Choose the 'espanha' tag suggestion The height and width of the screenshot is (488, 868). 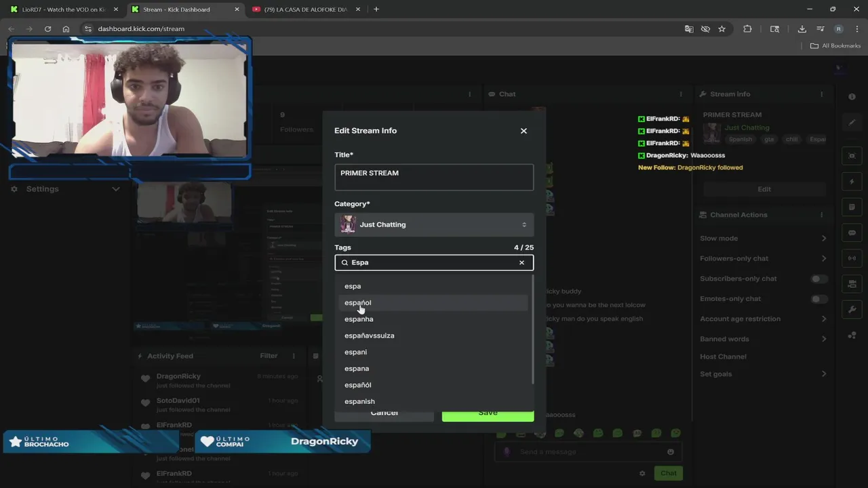(359, 319)
